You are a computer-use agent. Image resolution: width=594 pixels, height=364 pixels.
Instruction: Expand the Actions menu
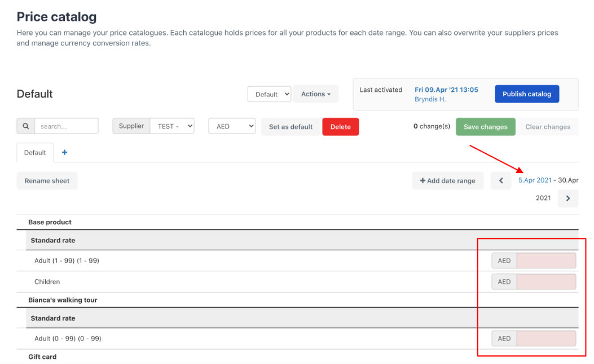(316, 94)
